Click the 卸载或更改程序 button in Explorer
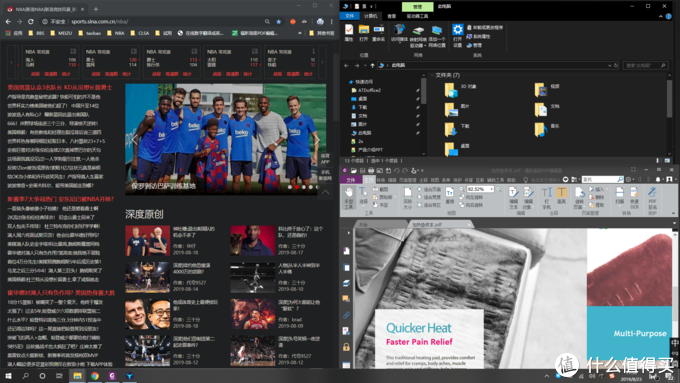Viewport: 680px width, 383px height. click(484, 27)
